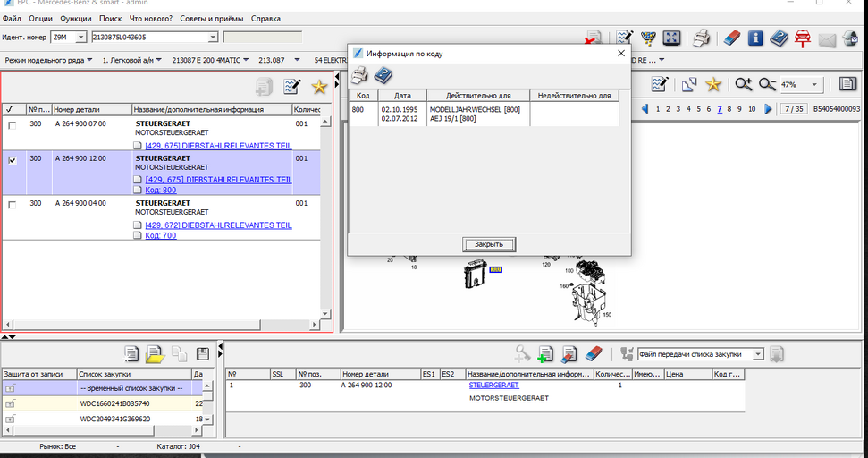Viewport: 868px width, 458px height.
Task: Select WDC2049341G369620 shopping list row
Action: [x=103, y=419]
